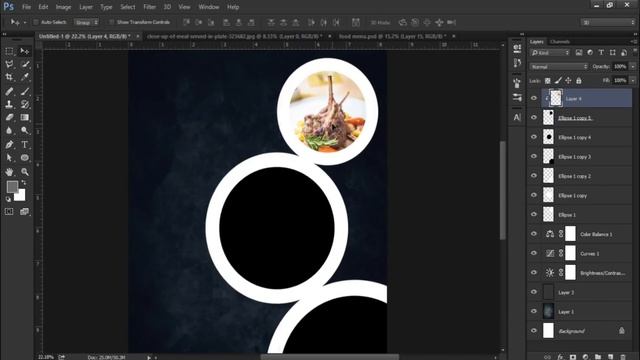Select the Blur tool

click(x=9, y=131)
